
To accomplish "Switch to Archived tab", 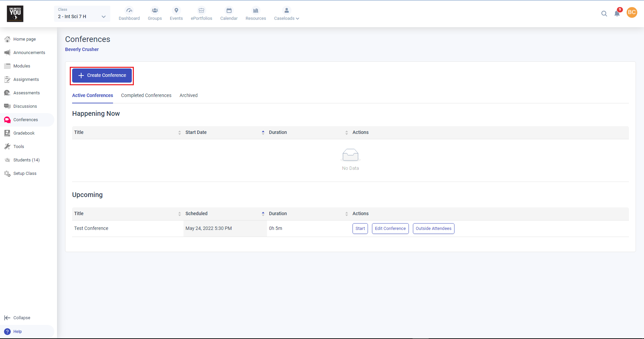I will click(189, 95).
